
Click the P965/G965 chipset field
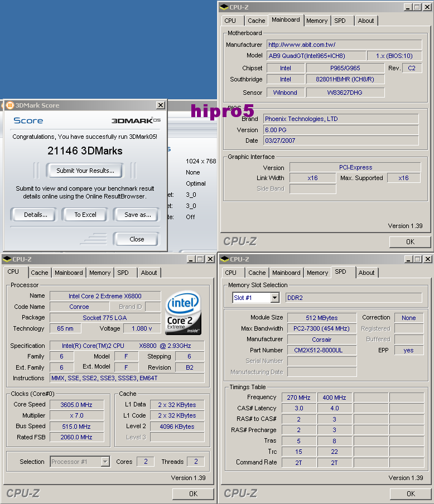(x=345, y=68)
